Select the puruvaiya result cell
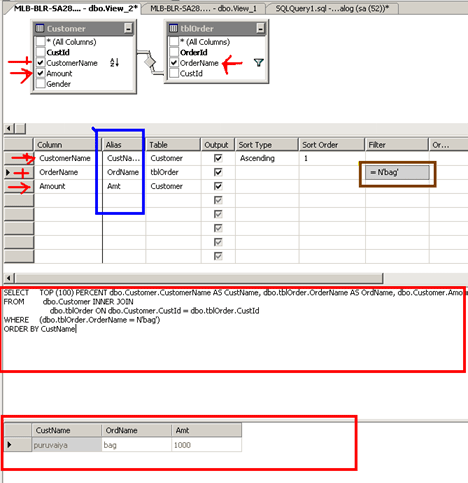Viewport: 468px width, 483px height. (x=67, y=445)
